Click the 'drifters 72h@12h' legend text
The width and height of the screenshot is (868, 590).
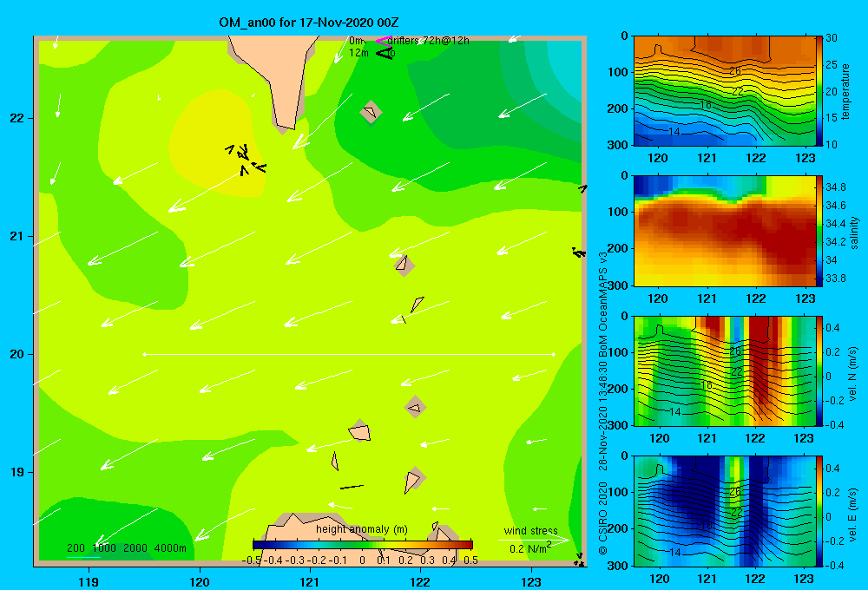click(428, 41)
